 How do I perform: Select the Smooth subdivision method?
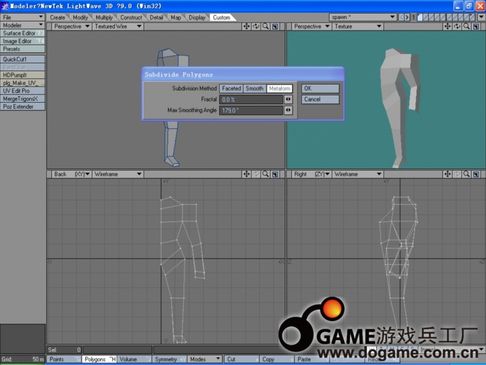255,88
